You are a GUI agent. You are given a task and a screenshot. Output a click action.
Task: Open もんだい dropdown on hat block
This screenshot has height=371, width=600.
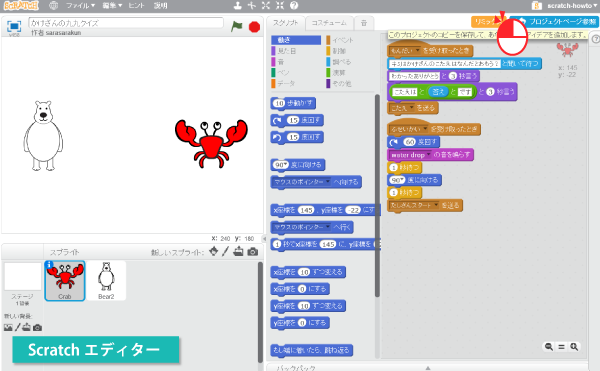tap(417, 50)
